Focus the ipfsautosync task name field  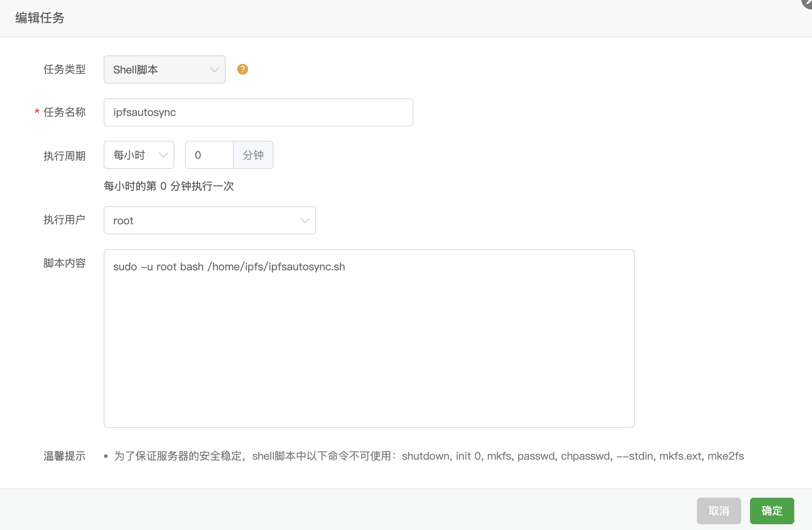[x=258, y=112]
